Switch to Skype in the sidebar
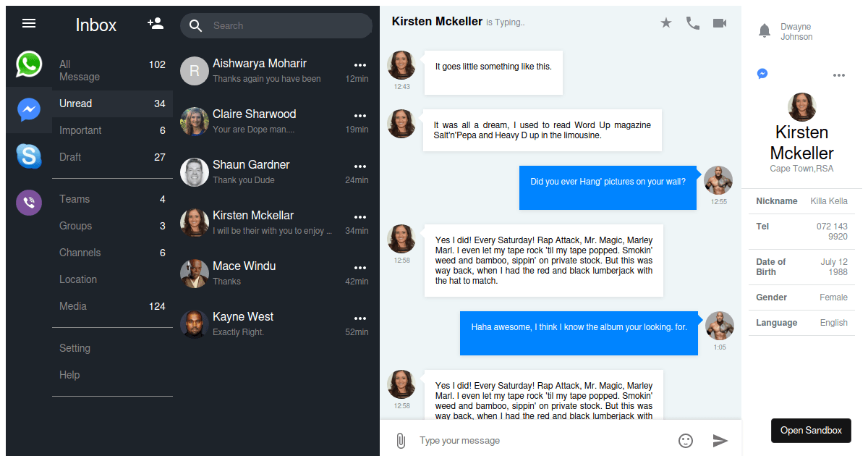This screenshot has width=868, height=456. [29, 156]
